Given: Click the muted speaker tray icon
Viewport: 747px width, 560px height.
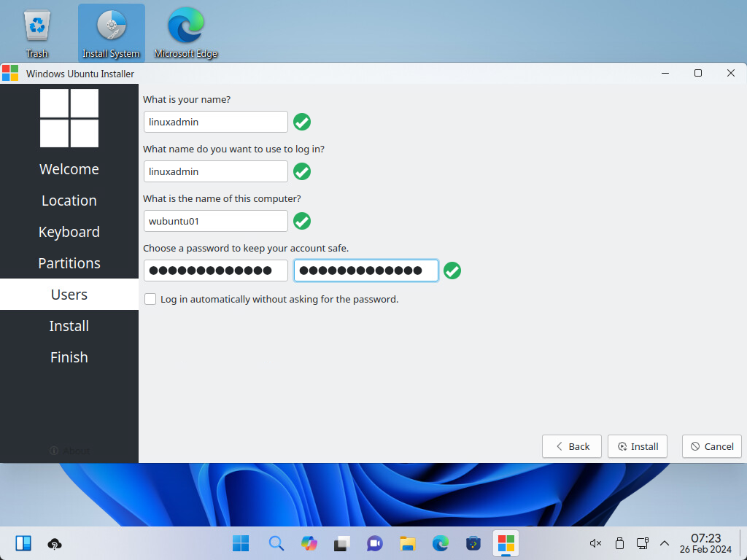Looking at the screenshot, I should 595,543.
